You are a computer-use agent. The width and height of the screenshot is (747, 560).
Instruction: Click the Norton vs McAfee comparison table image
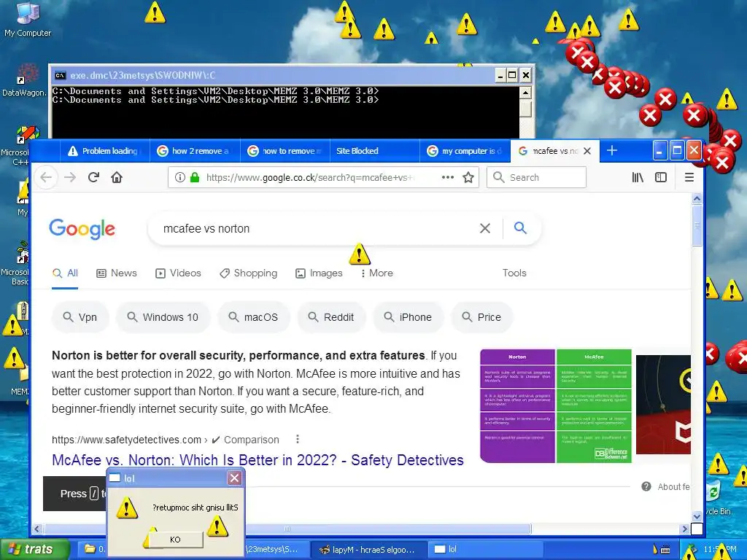coord(555,405)
